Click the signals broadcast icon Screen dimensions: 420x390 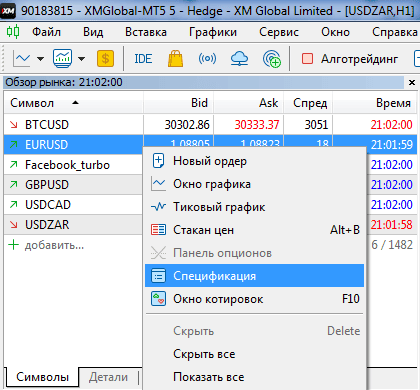click(x=207, y=59)
